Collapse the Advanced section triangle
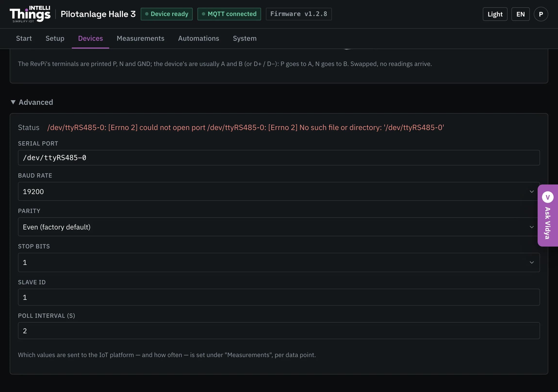Image resolution: width=558 pixels, height=392 pixels. pyautogui.click(x=13, y=102)
